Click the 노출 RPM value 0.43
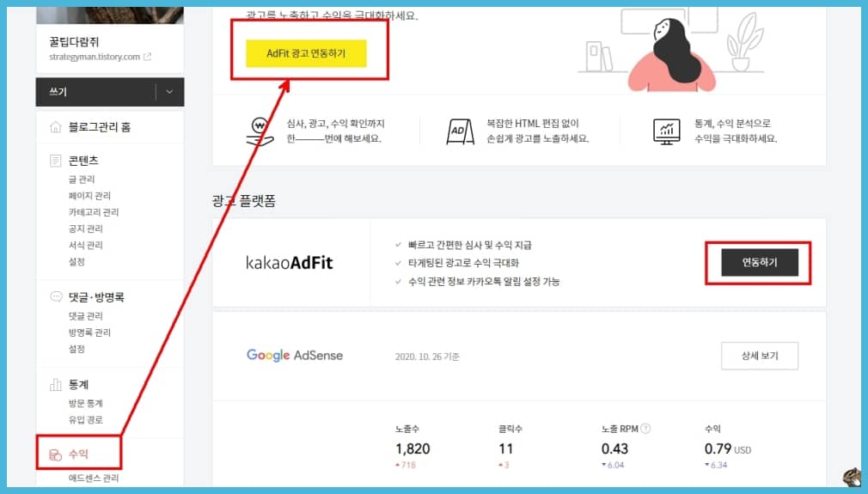 tap(615, 448)
